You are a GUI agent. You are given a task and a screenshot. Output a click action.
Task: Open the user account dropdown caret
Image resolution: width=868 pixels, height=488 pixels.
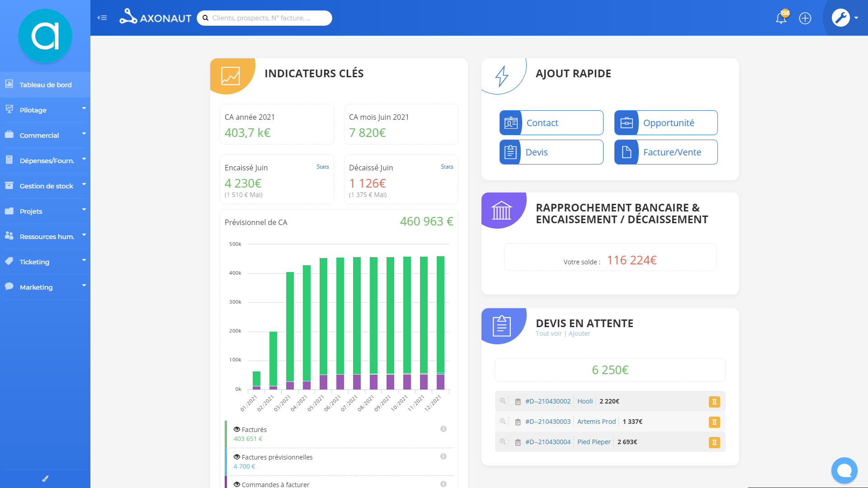coord(855,18)
